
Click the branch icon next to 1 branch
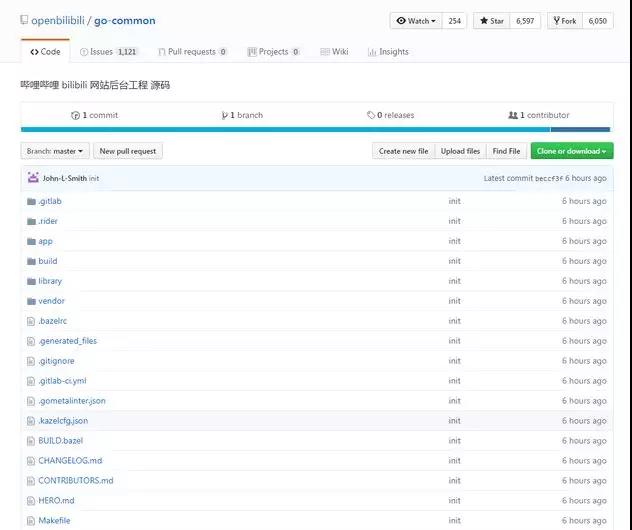click(x=225, y=115)
